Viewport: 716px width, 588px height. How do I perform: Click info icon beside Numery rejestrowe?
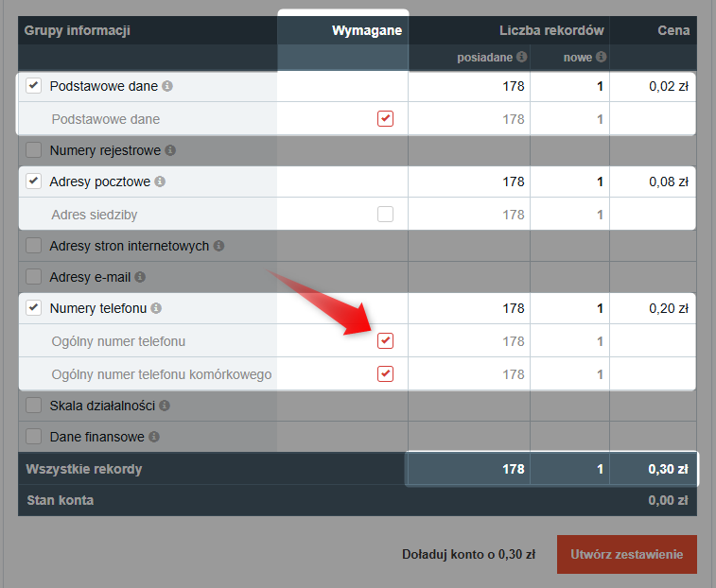(x=170, y=150)
